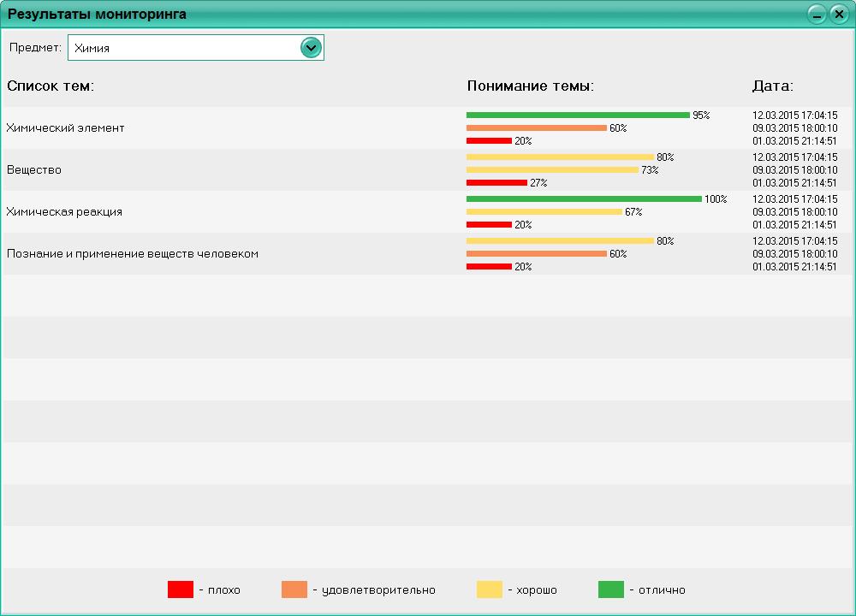Click the green отлично legend swatch

point(611,589)
